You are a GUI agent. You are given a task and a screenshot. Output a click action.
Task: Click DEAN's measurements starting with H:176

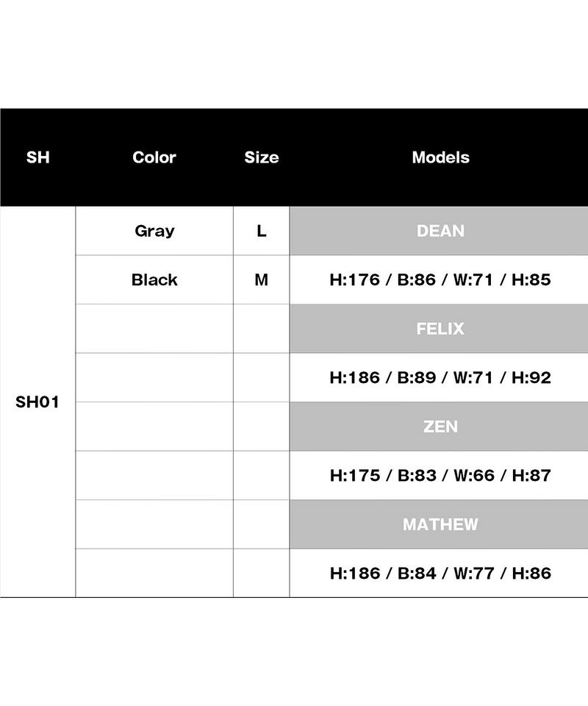click(x=440, y=280)
